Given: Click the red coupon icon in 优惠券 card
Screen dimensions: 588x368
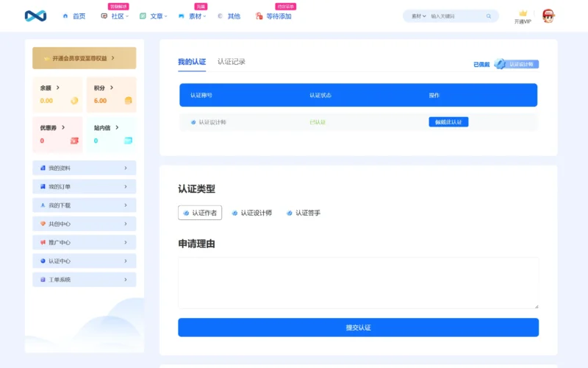Looking at the screenshot, I should pos(74,141).
